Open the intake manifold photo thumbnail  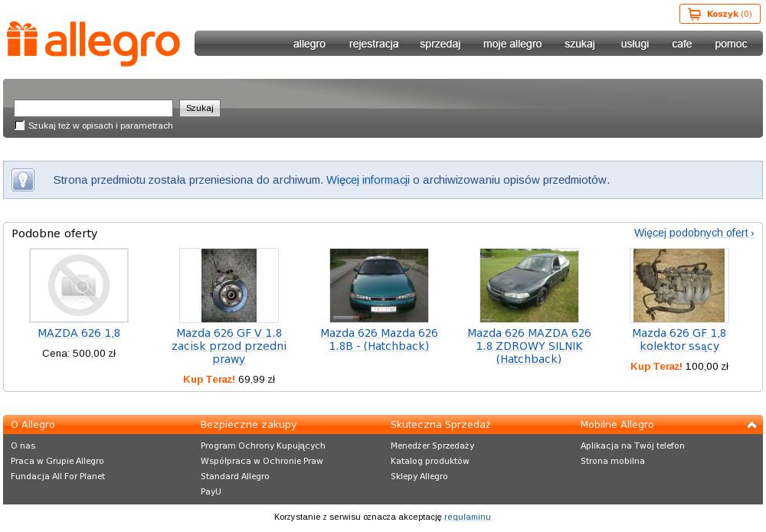coord(679,286)
